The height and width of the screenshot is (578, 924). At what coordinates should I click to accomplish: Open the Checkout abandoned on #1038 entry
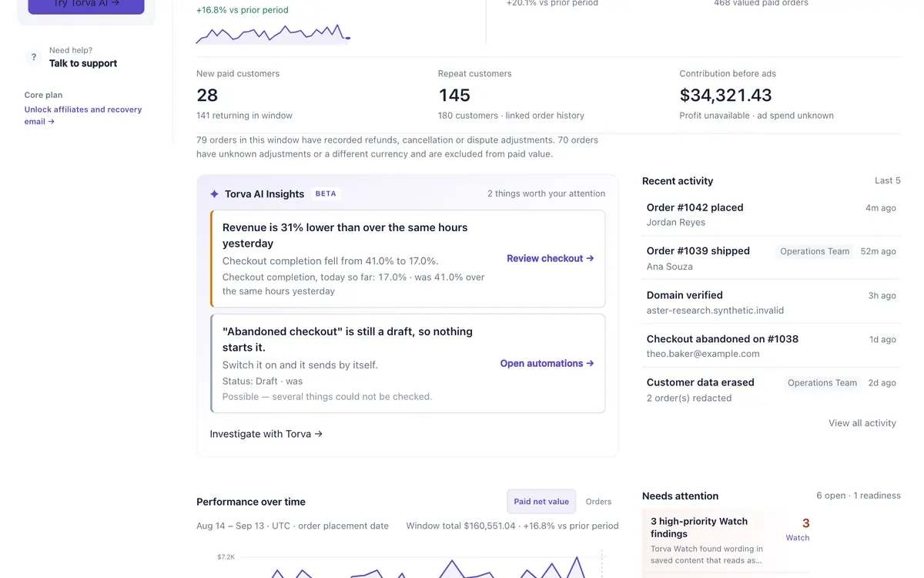pos(772,346)
